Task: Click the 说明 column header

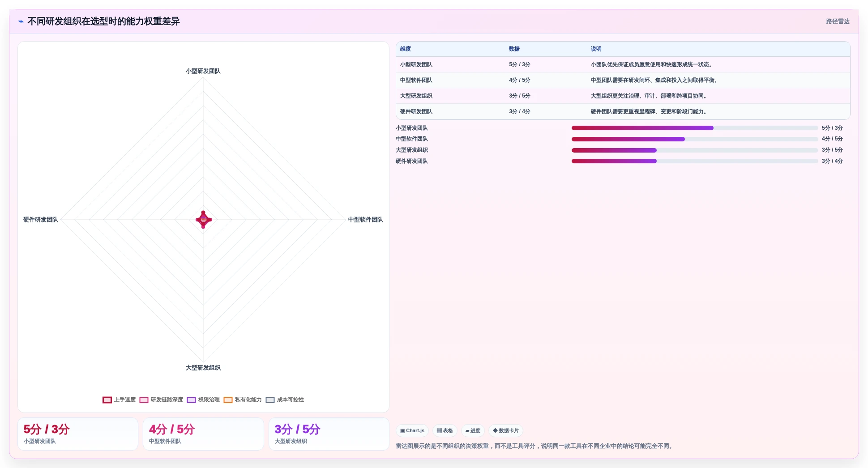Action: 596,49
